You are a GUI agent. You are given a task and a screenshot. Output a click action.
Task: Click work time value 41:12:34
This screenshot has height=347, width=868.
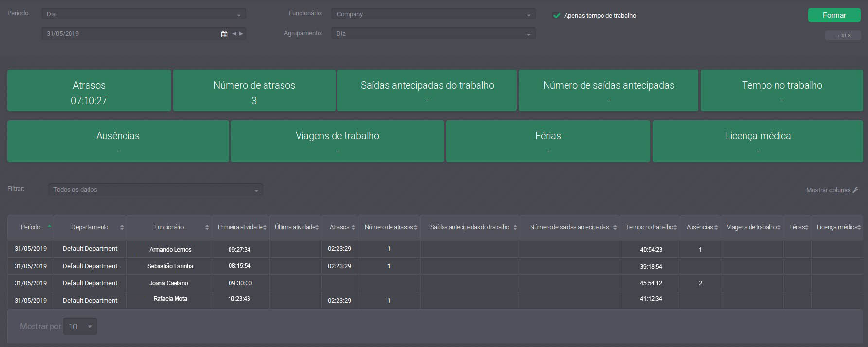(x=651, y=299)
